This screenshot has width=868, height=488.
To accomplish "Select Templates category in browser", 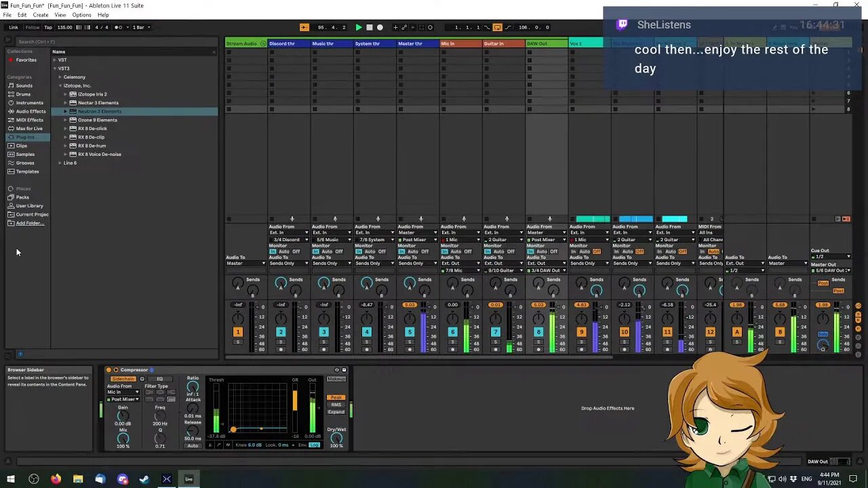I will click(27, 171).
